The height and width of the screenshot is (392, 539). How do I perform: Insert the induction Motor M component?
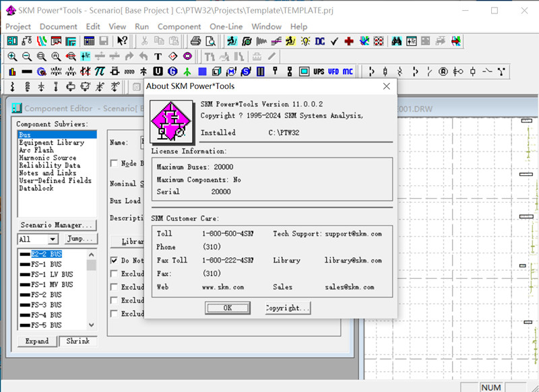(231, 71)
